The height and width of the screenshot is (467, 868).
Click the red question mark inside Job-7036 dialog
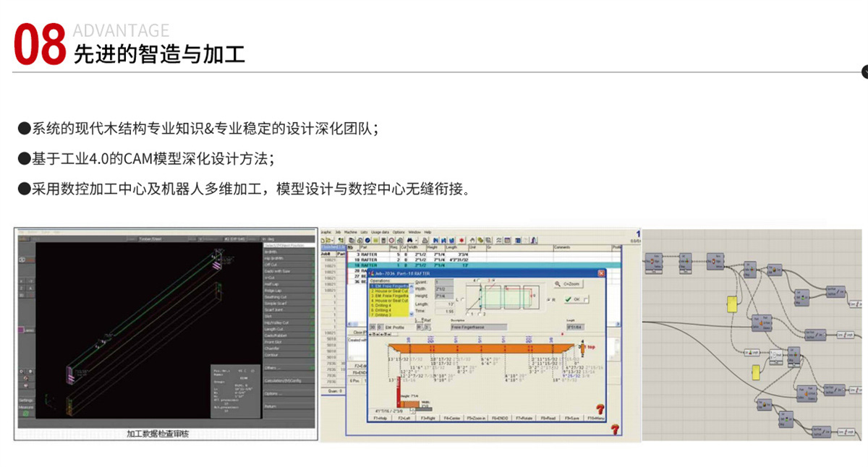tap(600, 409)
